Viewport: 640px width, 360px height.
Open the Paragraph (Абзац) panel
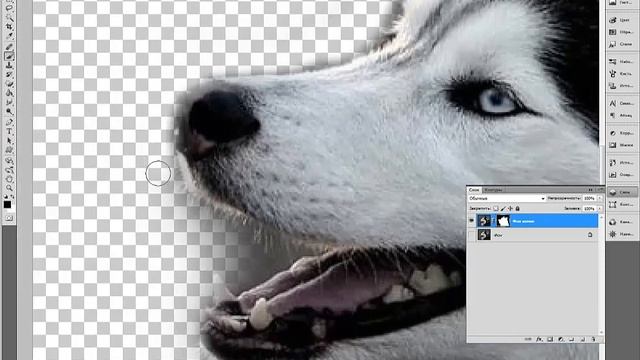tap(622, 116)
